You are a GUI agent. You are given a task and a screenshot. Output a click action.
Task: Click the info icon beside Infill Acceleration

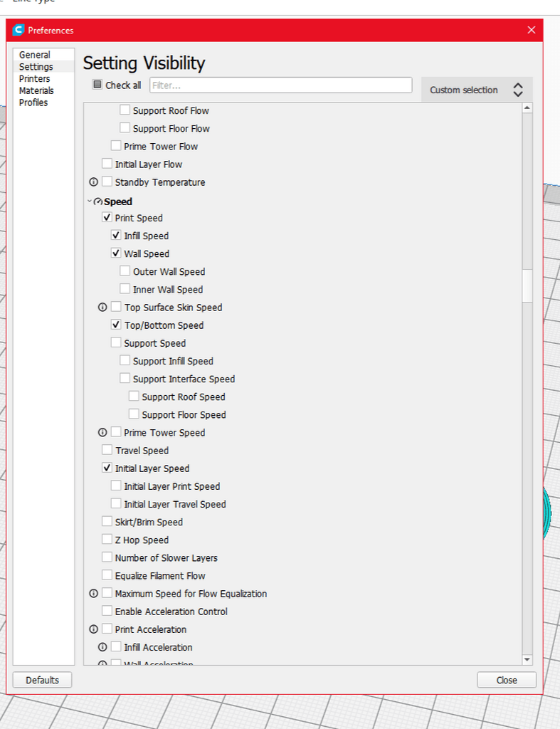pos(102,647)
